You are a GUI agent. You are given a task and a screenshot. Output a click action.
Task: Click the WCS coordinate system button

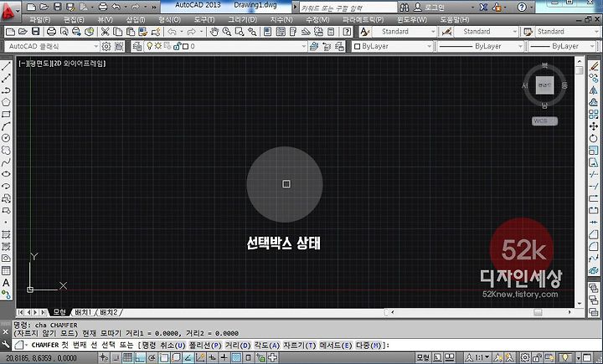pyautogui.click(x=544, y=121)
